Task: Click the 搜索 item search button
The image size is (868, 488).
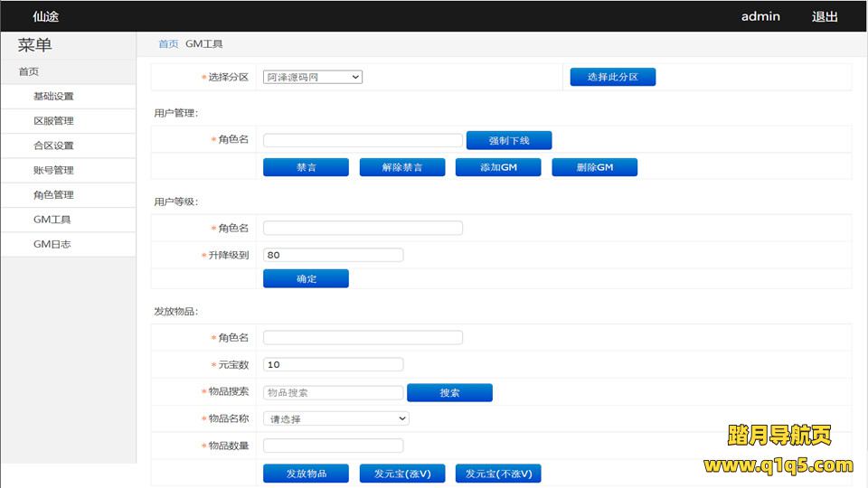Action: click(449, 392)
